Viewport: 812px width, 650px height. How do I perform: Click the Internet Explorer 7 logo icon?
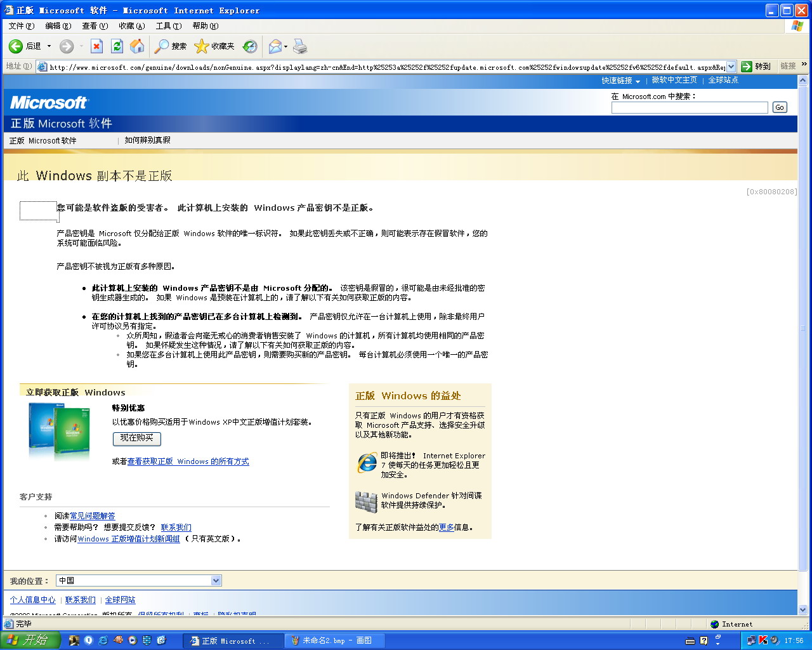pyautogui.click(x=367, y=463)
